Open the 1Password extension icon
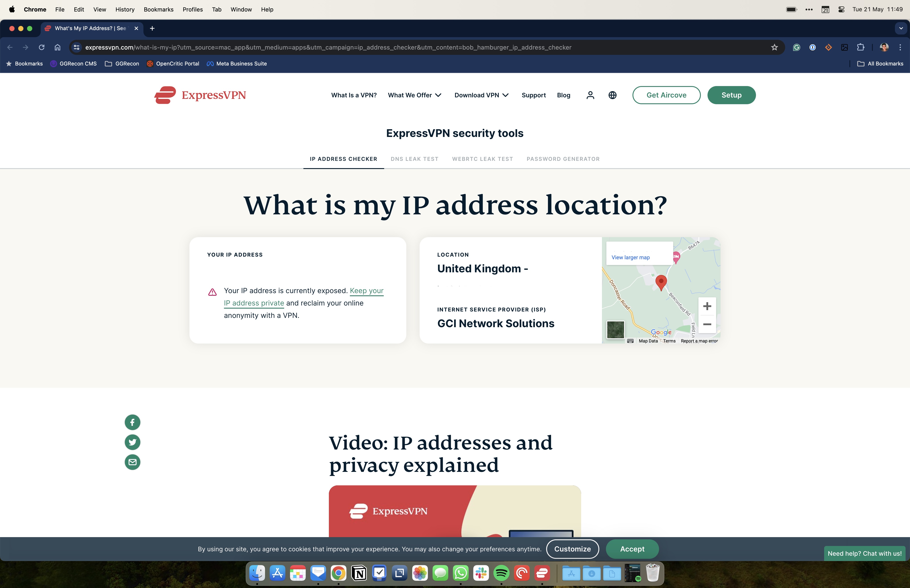The image size is (910, 588). click(x=813, y=47)
